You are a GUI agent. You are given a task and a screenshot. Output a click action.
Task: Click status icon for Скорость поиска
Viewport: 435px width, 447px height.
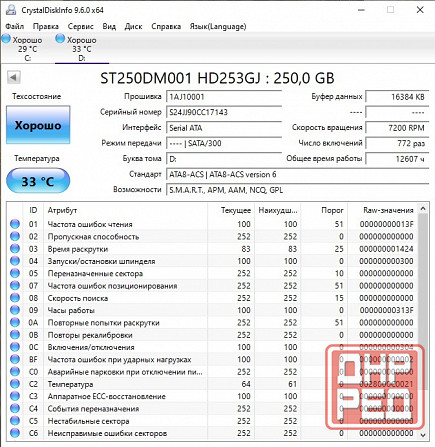point(15,298)
